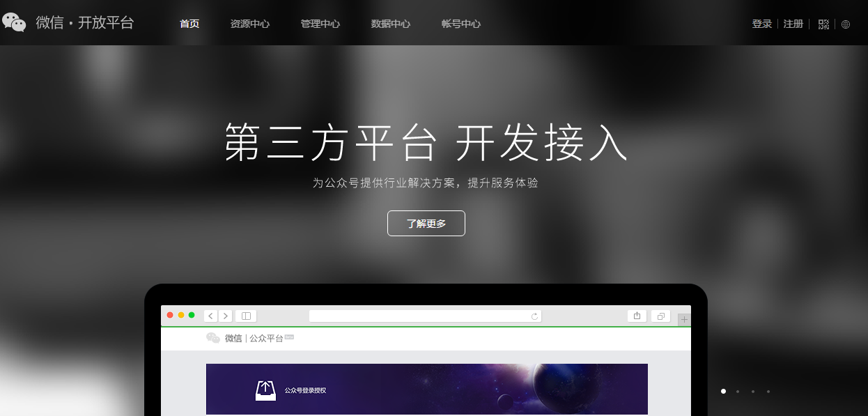Switch to the fourth carousel dot
This screenshot has width=868, height=416.
click(768, 392)
